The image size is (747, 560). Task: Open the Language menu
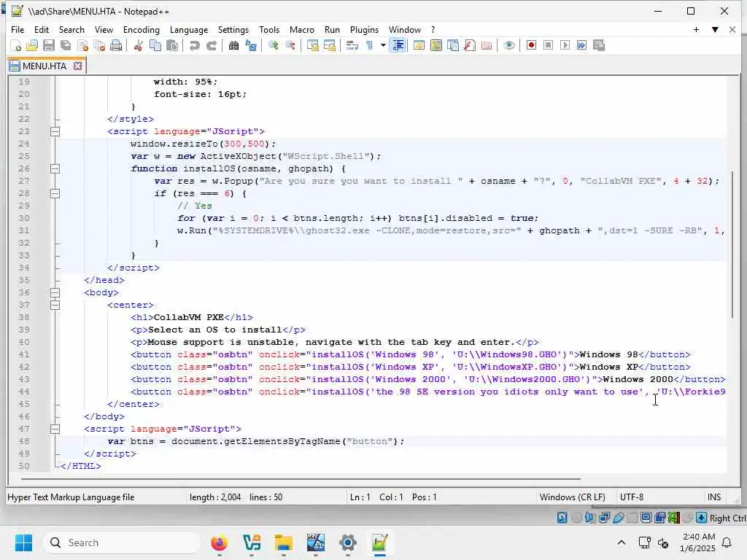point(189,29)
